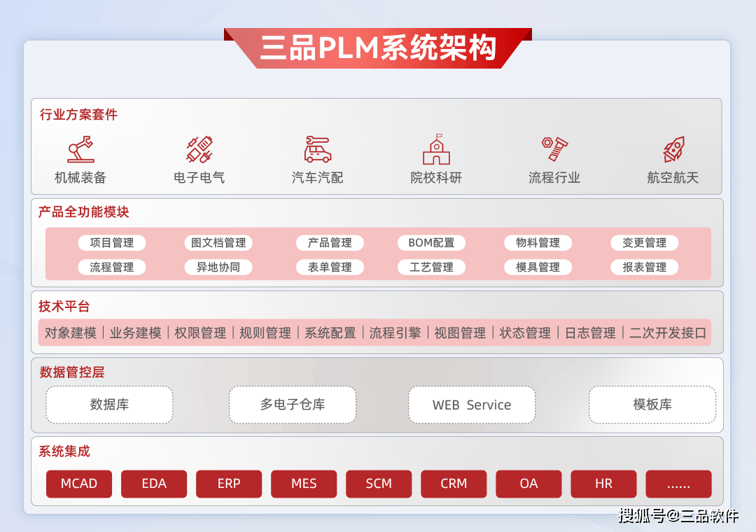Click the red HR integration button
Image resolution: width=756 pixels, height=532 pixels.
point(603,484)
